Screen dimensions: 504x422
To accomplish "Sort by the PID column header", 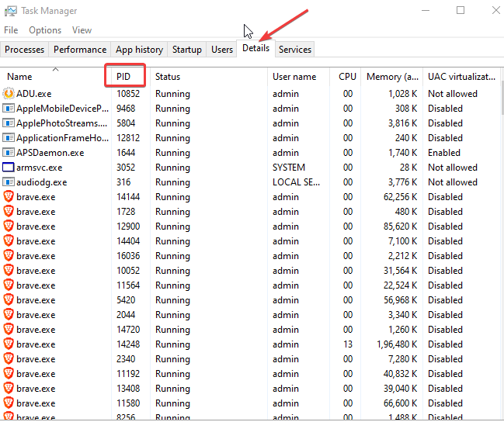I will pyautogui.click(x=124, y=77).
